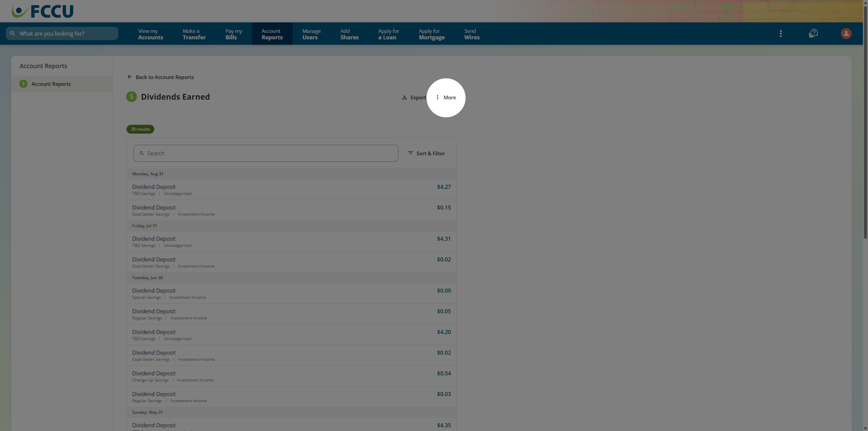The width and height of the screenshot is (868, 431).
Task: Open Manage Users
Action: (311, 34)
